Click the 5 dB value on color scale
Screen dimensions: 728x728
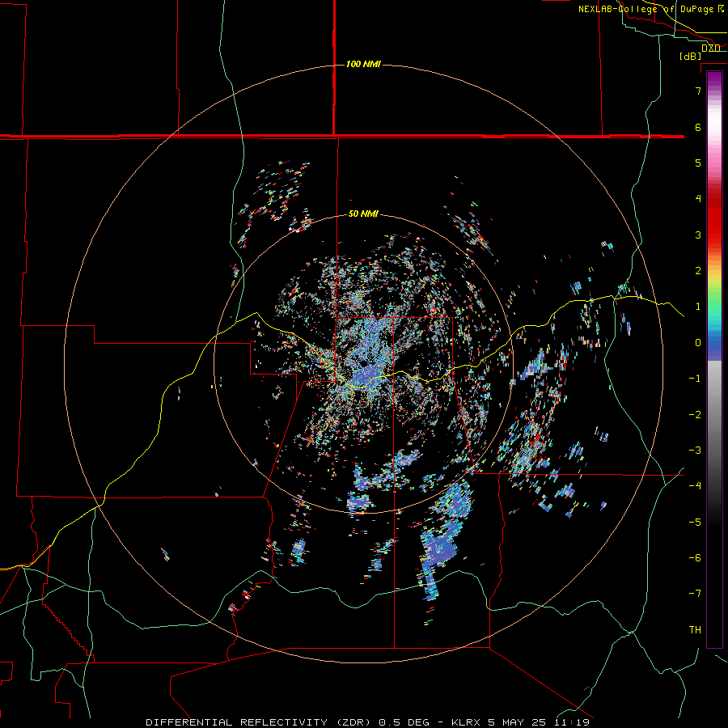click(x=698, y=163)
